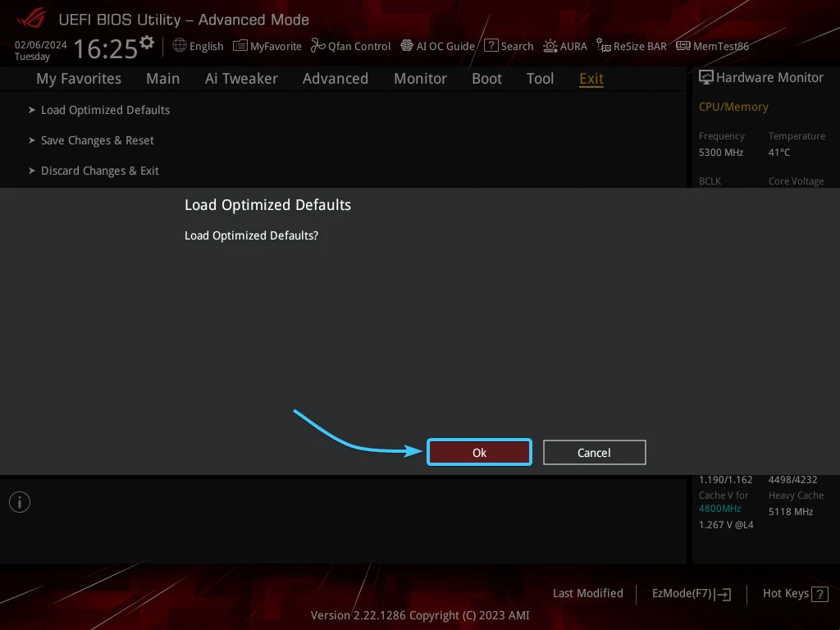Switch to EzMode(F7)
Viewport: 840px width, 630px height.
coord(691,593)
